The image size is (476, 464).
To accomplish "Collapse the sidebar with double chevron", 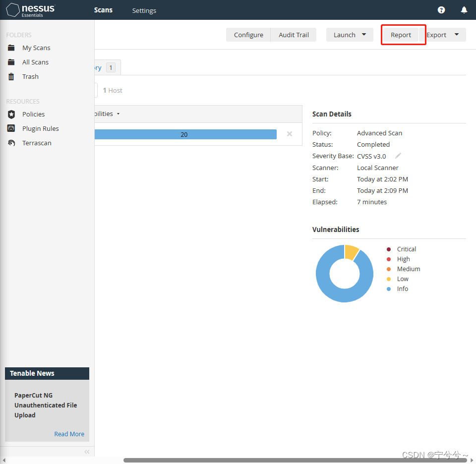I will (x=87, y=452).
